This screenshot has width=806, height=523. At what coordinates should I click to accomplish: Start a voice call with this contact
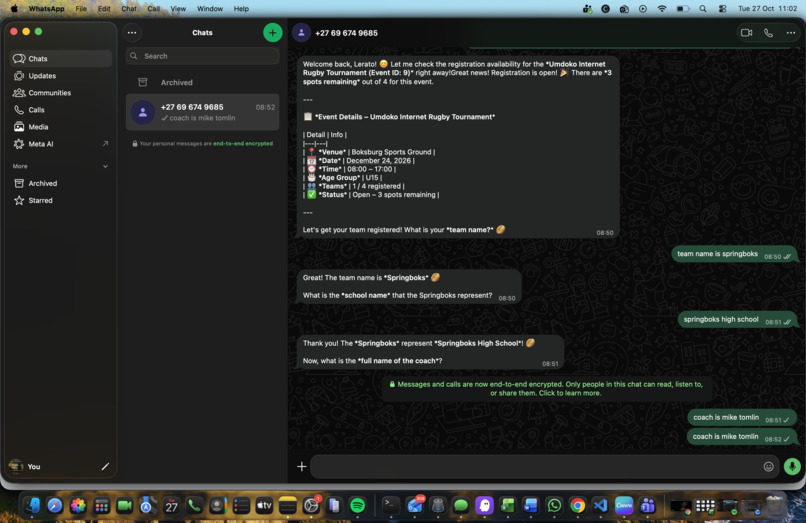click(768, 33)
